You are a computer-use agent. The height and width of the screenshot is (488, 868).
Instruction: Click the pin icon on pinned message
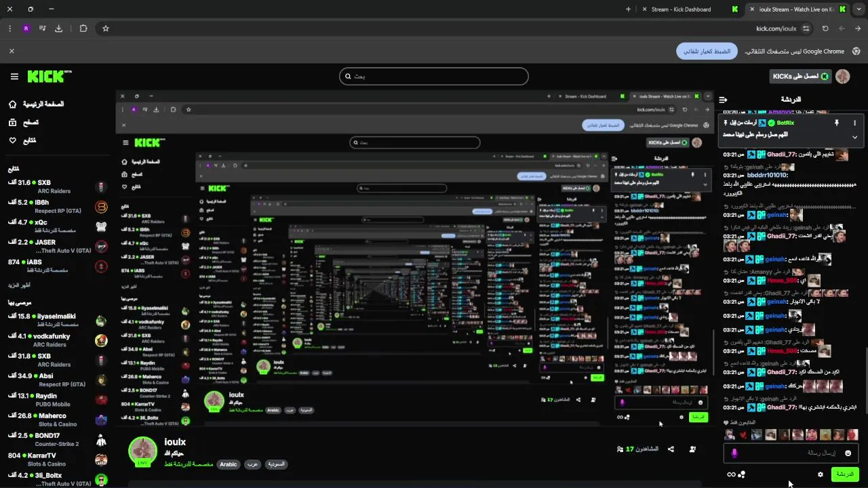[x=836, y=123]
